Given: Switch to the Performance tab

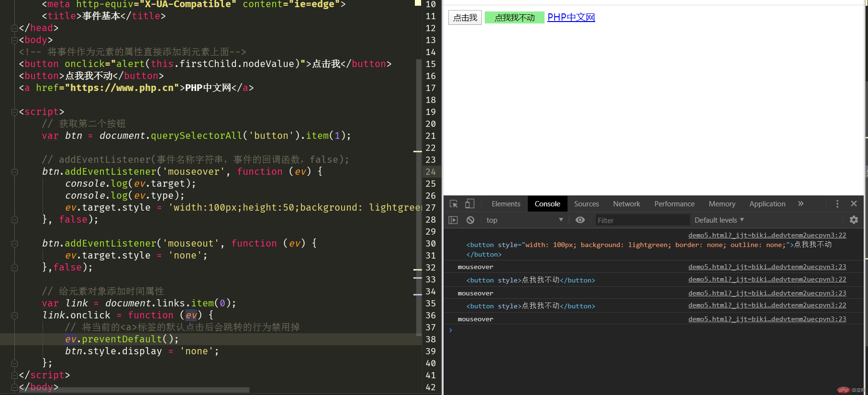Looking at the screenshot, I should click(674, 204).
